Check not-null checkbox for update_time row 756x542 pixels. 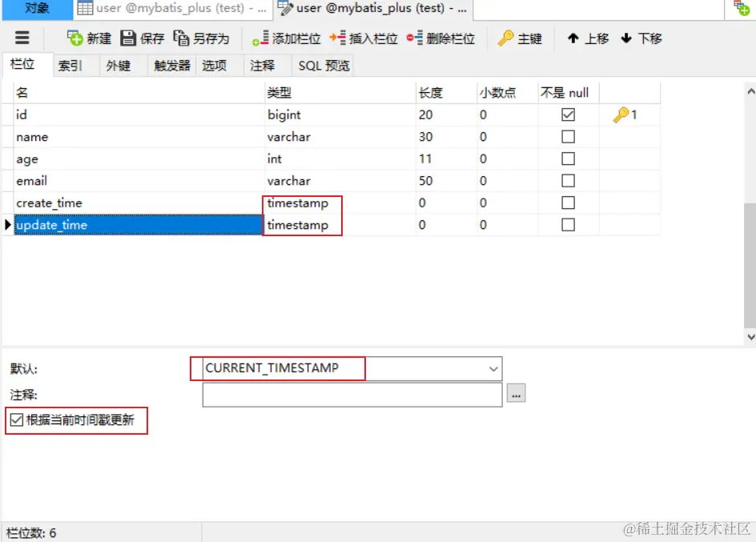pyautogui.click(x=568, y=224)
